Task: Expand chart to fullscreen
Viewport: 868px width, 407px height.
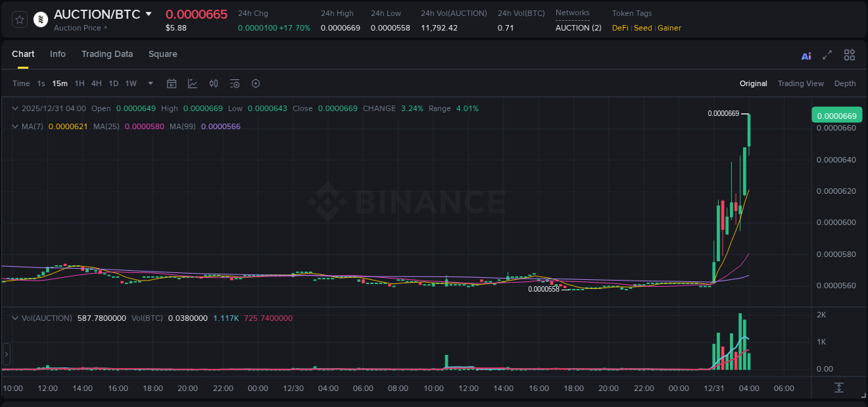Action: coord(827,56)
